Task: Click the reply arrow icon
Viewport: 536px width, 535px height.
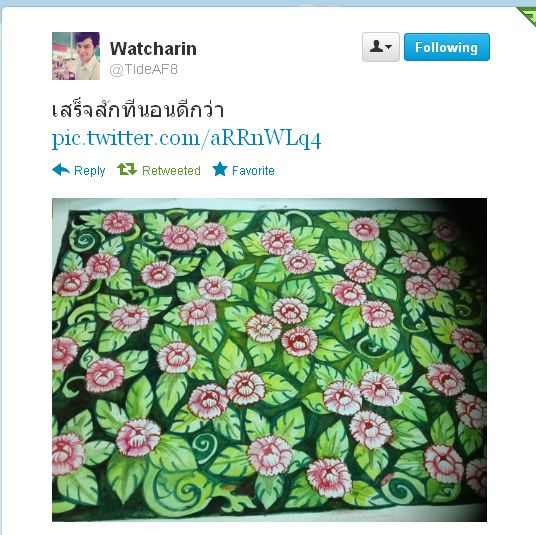Action: pyautogui.click(x=61, y=170)
